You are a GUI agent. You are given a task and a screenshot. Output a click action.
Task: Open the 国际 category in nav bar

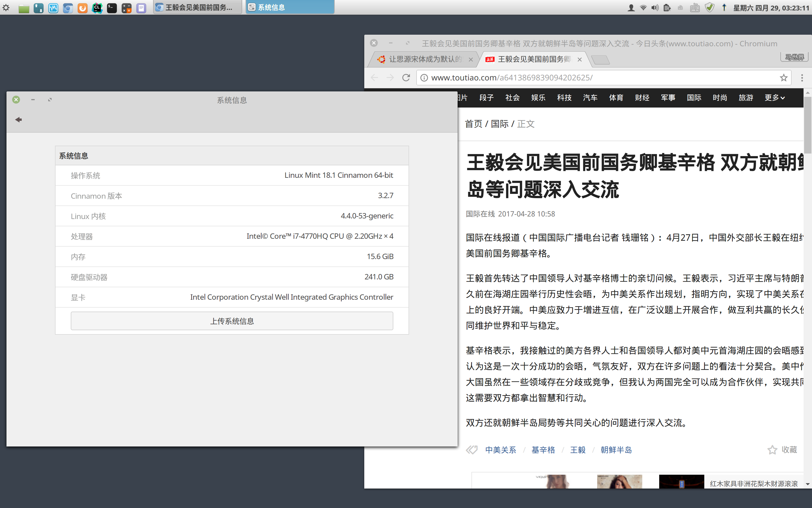coord(694,97)
